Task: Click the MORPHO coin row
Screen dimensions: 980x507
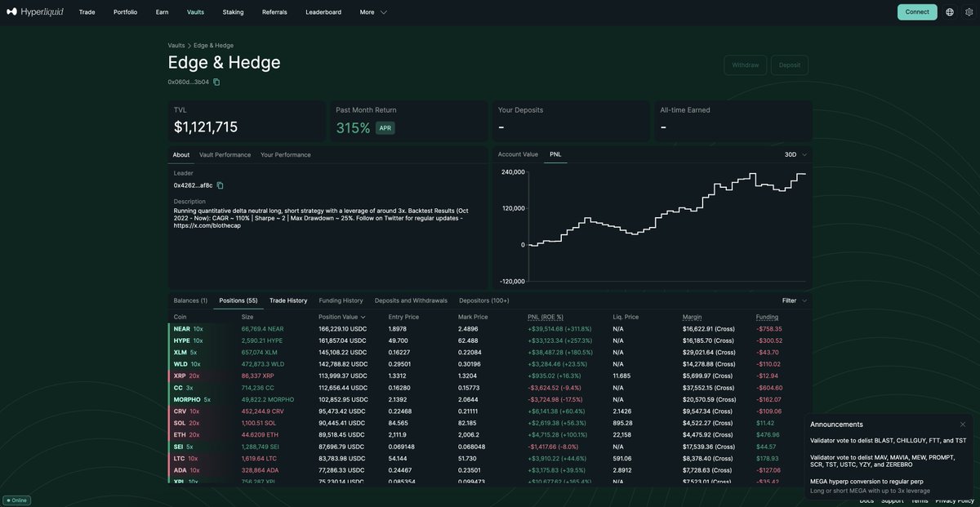Action: pos(490,400)
